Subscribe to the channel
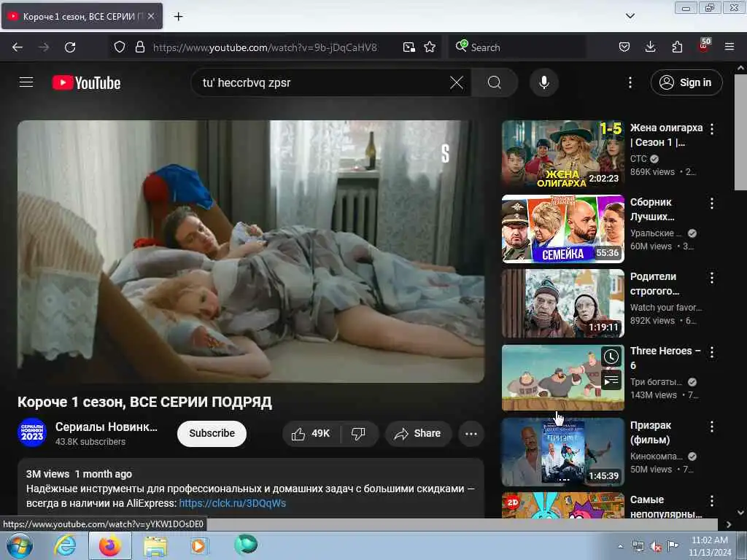Screen dimensions: 747x560 [x=212, y=433]
